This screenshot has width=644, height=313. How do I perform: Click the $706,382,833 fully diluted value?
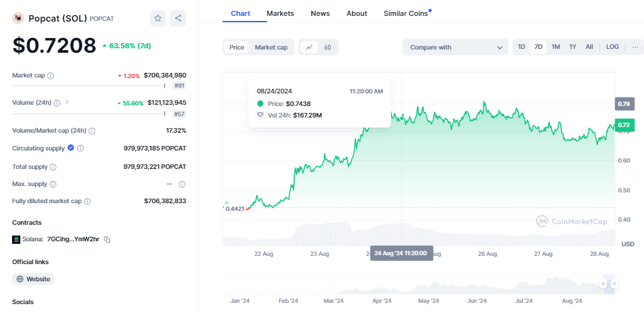[165, 201]
